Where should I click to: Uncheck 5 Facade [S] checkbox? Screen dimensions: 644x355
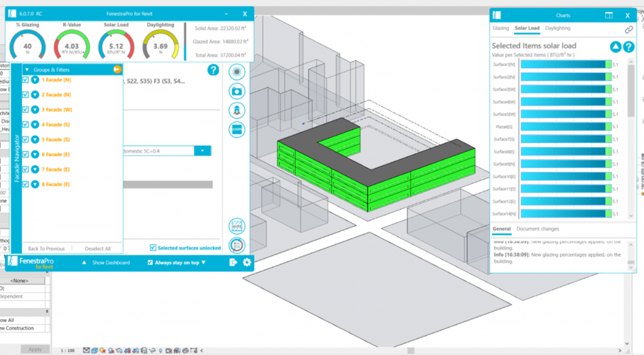(25, 139)
